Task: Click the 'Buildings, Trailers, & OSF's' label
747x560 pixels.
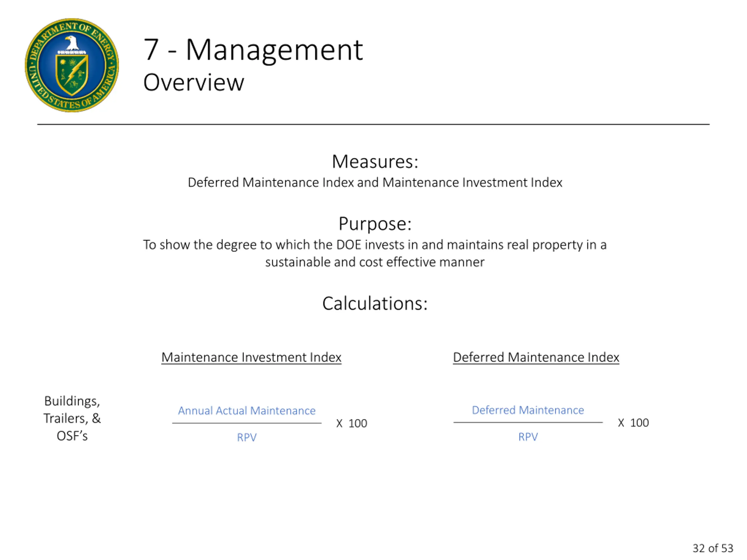Action: pos(72,418)
